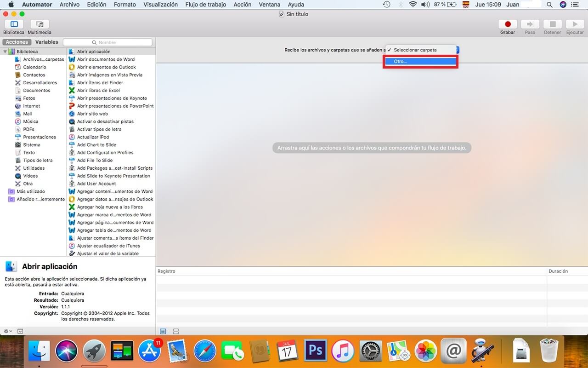Select Música category in library
The height and width of the screenshot is (368, 588).
tap(31, 122)
